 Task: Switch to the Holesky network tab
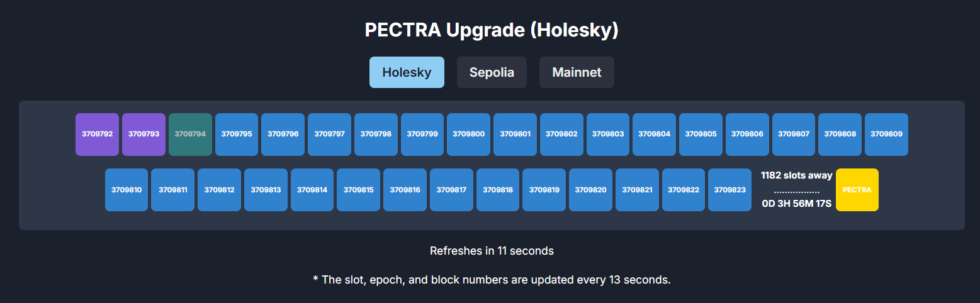click(x=407, y=72)
